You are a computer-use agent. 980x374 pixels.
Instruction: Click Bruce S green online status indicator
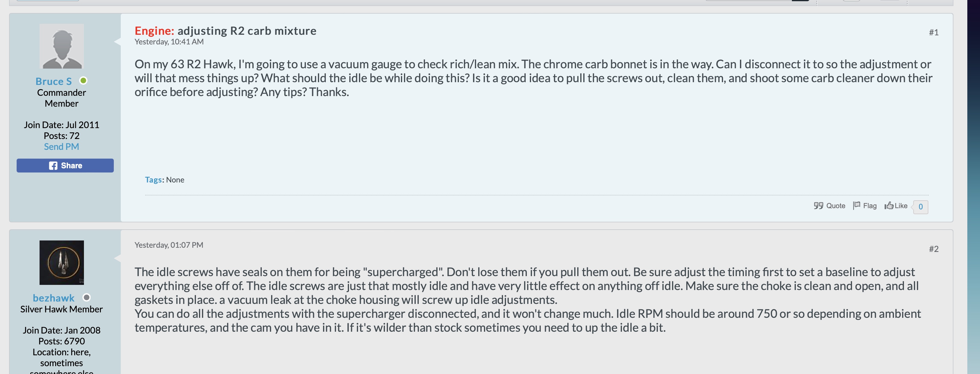pyautogui.click(x=83, y=81)
